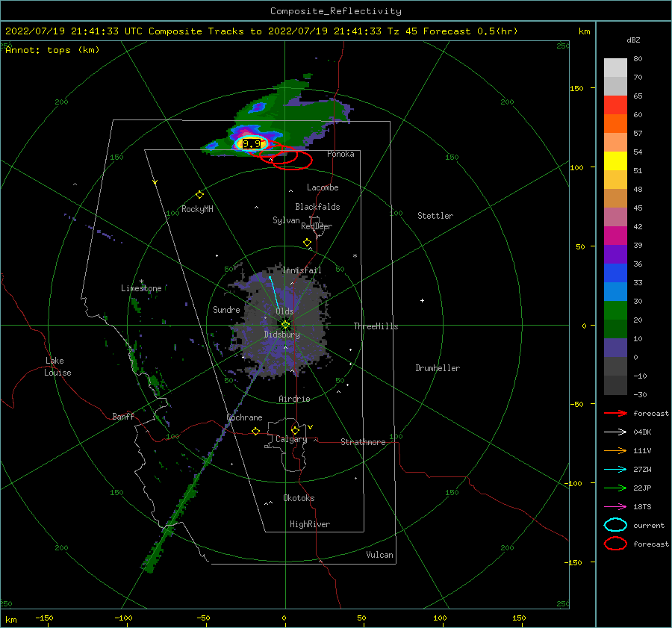Click the Okotoks town label
Viewport: 672px width, 628px height.
coord(299,498)
